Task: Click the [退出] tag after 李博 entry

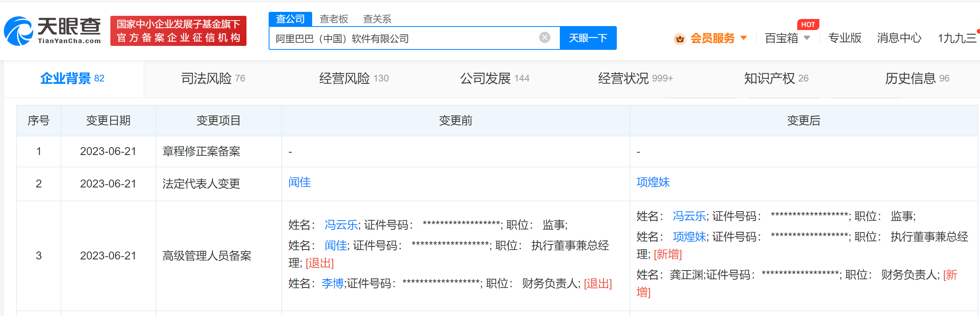Action: tap(598, 284)
